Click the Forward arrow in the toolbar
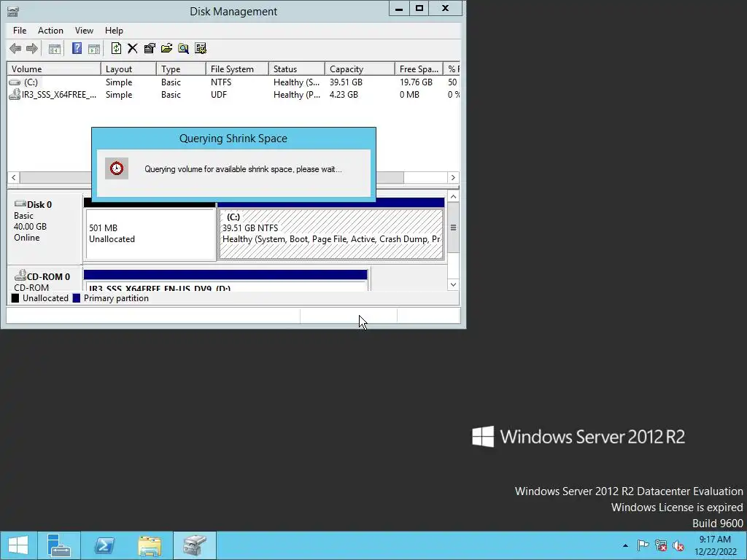The image size is (747, 560). pos(32,48)
